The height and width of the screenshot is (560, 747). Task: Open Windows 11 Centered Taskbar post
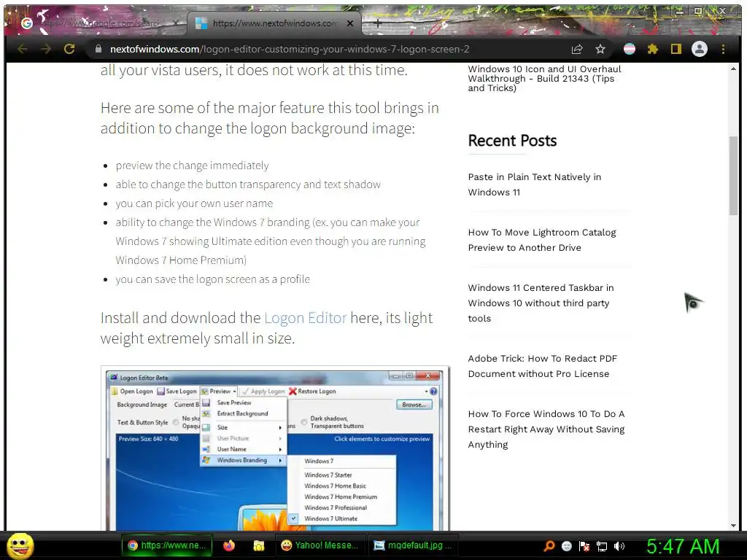click(541, 303)
